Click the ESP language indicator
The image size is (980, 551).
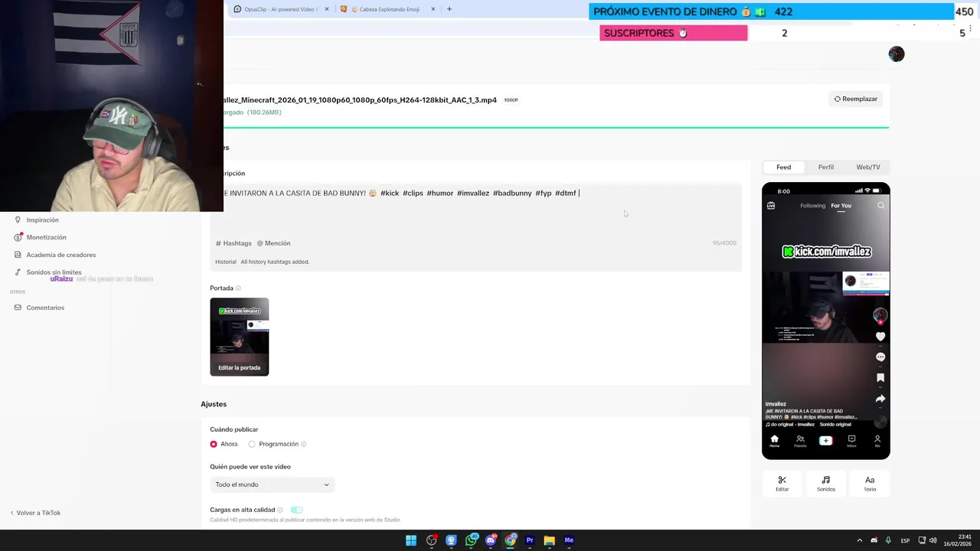coord(905,540)
